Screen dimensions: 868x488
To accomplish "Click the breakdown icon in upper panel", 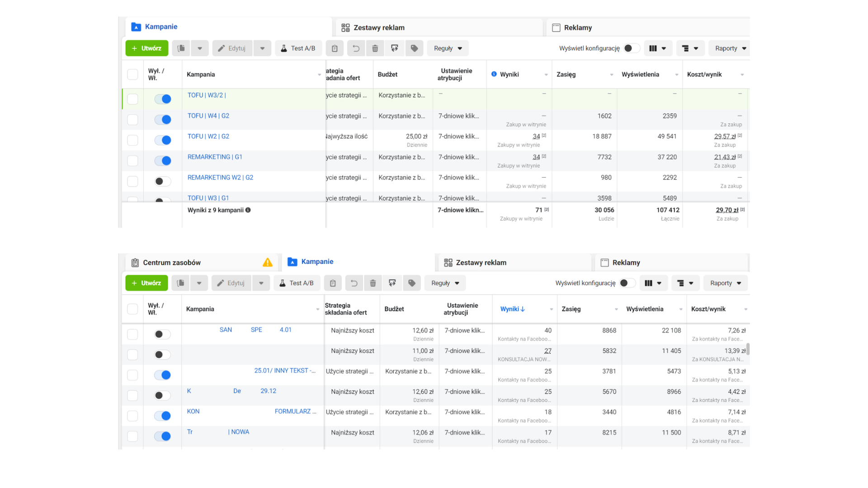I will click(x=690, y=48).
